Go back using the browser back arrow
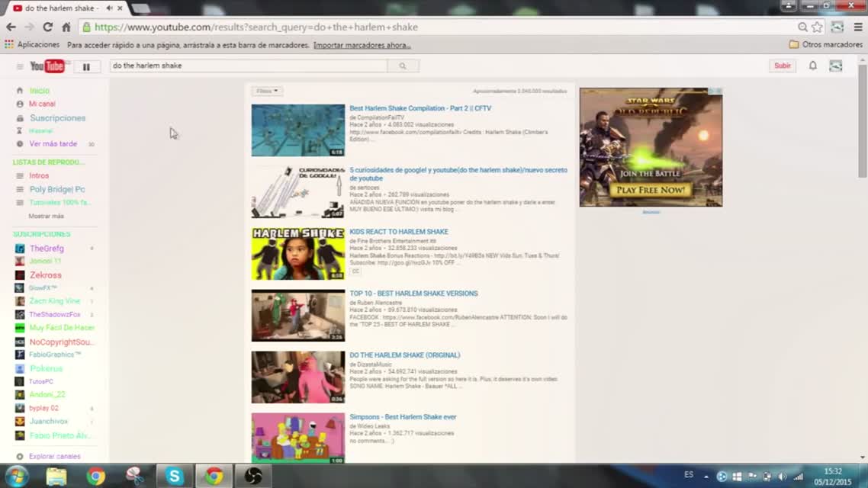This screenshot has height=488, width=868. pyautogui.click(x=11, y=27)
